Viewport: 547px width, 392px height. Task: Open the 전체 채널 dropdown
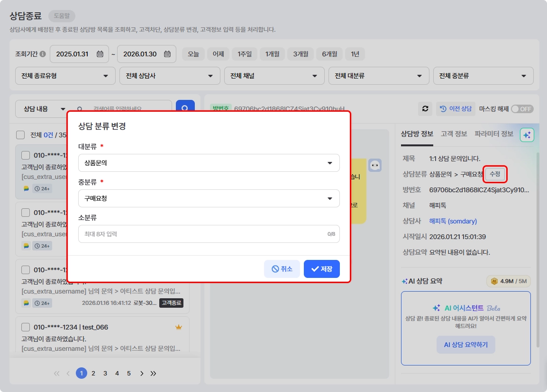tap(274, 76)
